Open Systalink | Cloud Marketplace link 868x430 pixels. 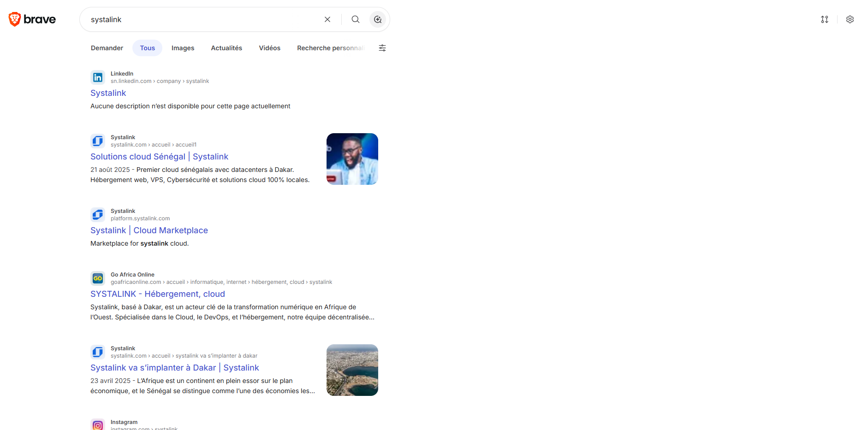pos(149,230)
